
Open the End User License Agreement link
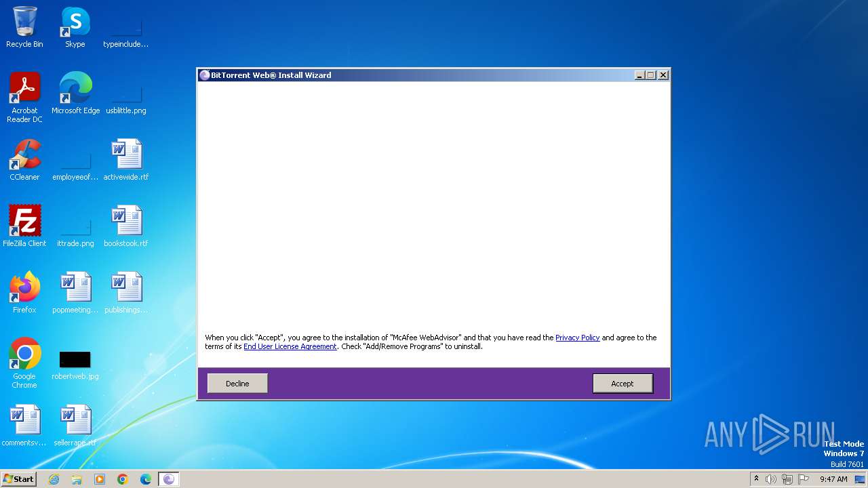(290, 346)
